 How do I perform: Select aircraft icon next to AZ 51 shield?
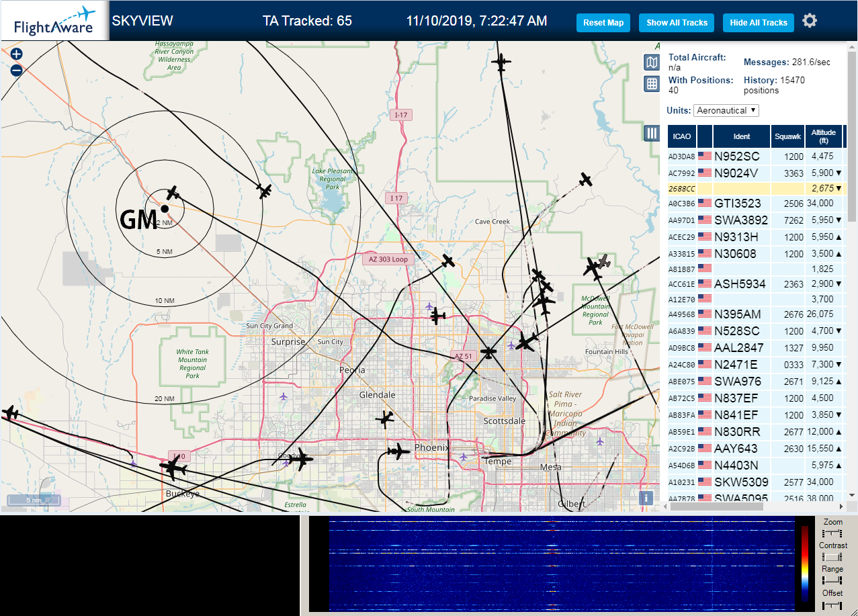click(x=488, y=351)
